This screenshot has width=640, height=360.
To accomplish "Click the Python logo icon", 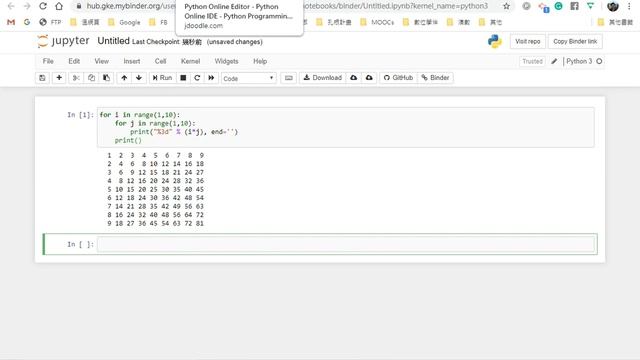I will 495,42.
